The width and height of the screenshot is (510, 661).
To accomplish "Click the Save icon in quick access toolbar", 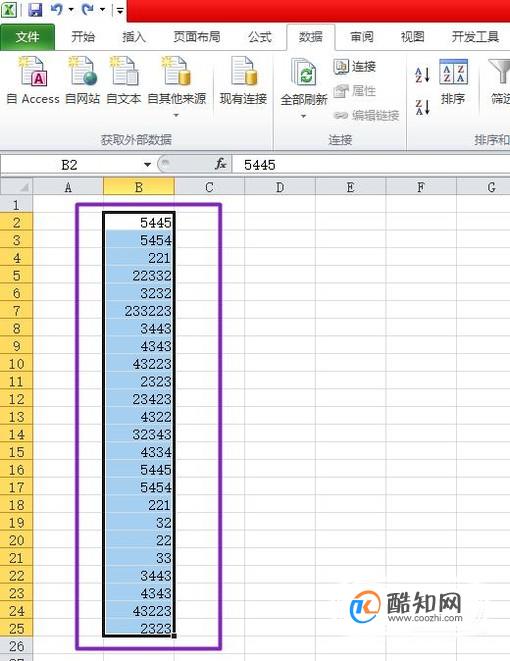I will coord(35,9).
